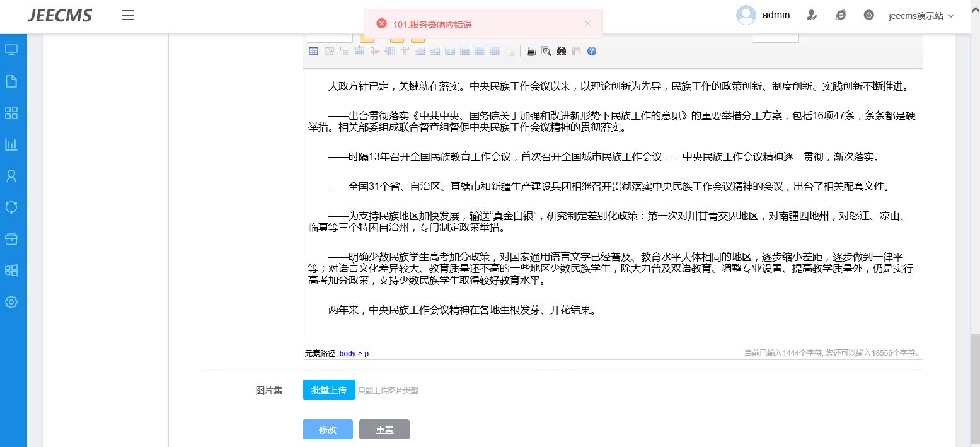Click the 批量上传 button
Viewport: 980px width, 447px height.
[x=328, y=390]
